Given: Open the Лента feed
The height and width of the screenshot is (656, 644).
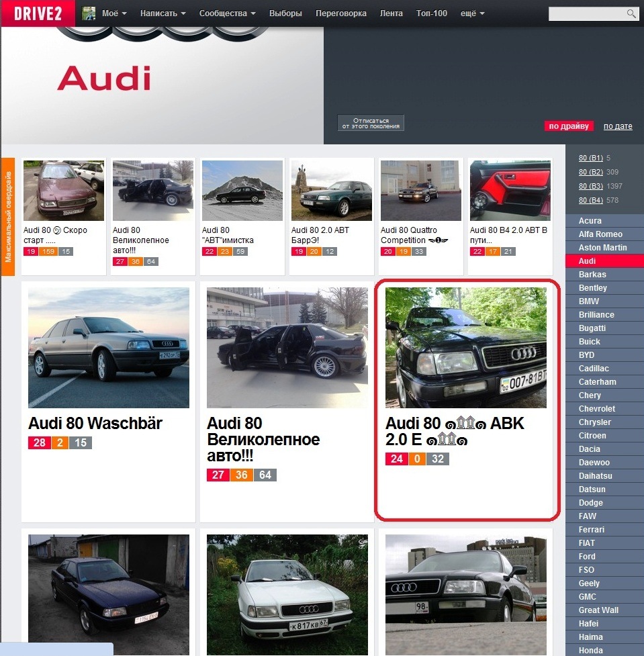Looking at the screenshot, I should [x=392, y=13].
